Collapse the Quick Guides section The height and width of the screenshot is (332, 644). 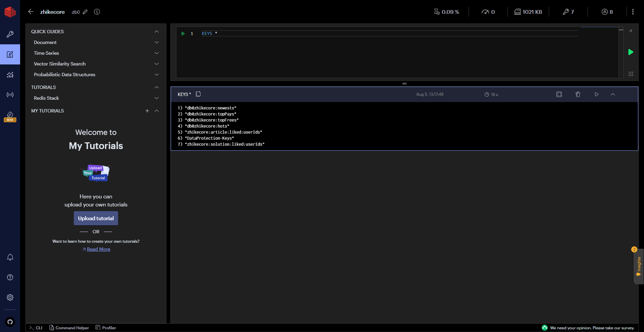157,32
